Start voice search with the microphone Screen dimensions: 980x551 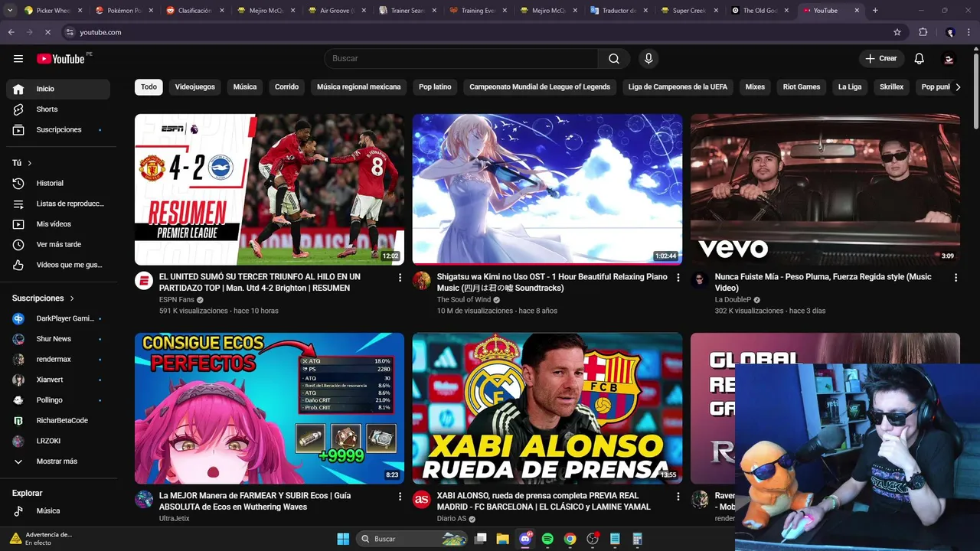(648, 59)
